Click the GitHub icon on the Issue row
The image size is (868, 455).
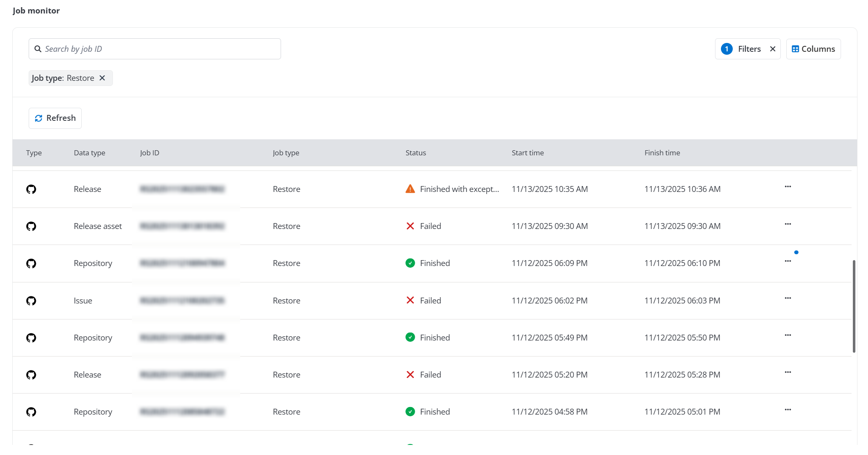pyautogui.click(x=31, y=301)
